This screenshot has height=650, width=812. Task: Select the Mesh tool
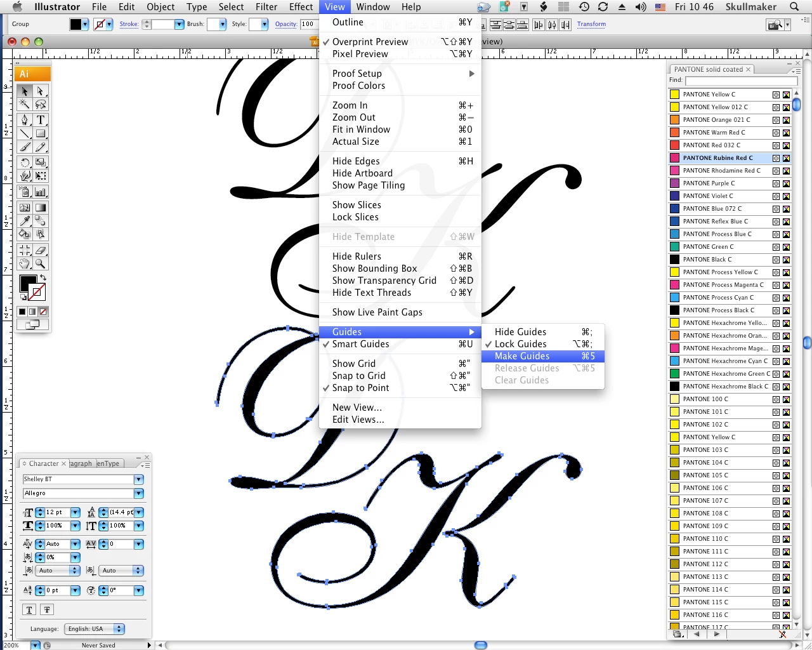(x=25, y=208)
